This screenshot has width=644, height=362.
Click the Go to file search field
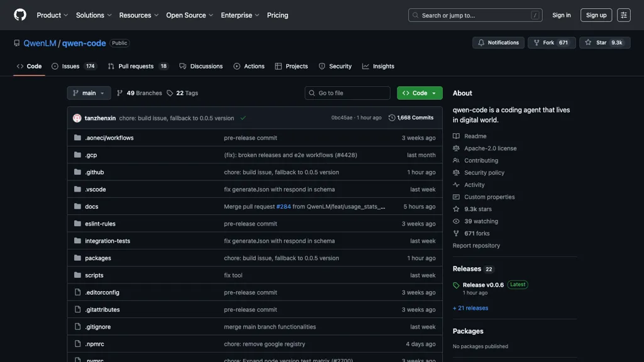(347, 92)
